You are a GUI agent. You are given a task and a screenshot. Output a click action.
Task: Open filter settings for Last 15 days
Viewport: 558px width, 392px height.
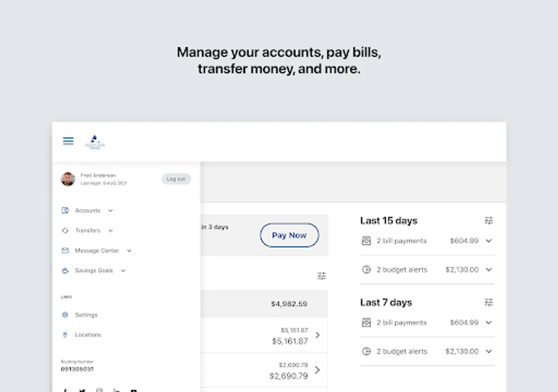coord(489,220)
